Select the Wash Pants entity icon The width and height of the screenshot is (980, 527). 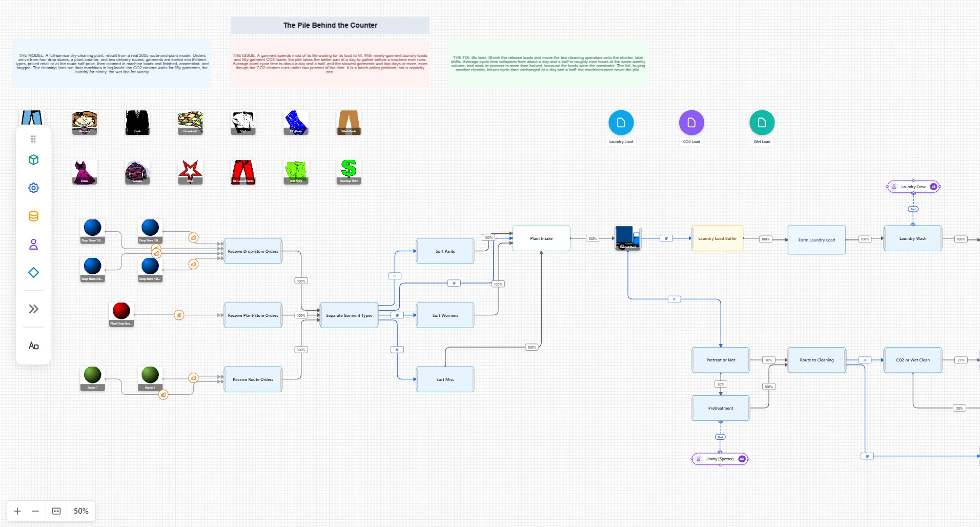tap(349, 123)
